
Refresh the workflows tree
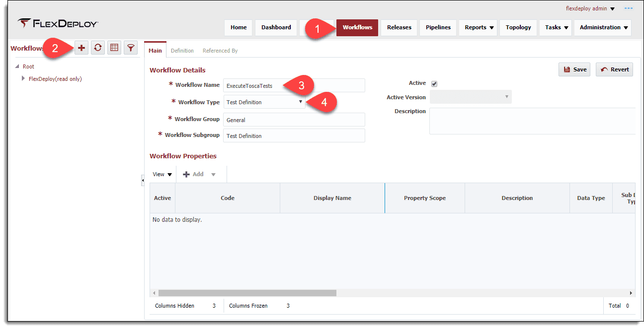tap(98, 48)
